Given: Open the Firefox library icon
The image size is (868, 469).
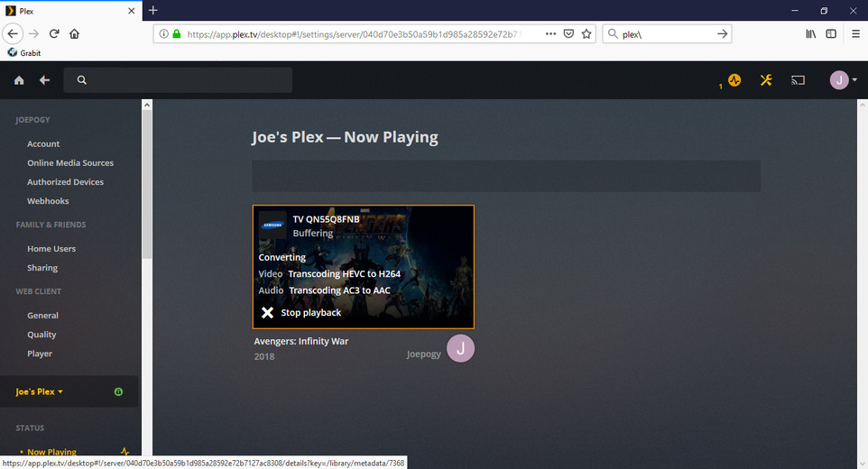Looking at the screenshot, I should click(x=811, y=33).
